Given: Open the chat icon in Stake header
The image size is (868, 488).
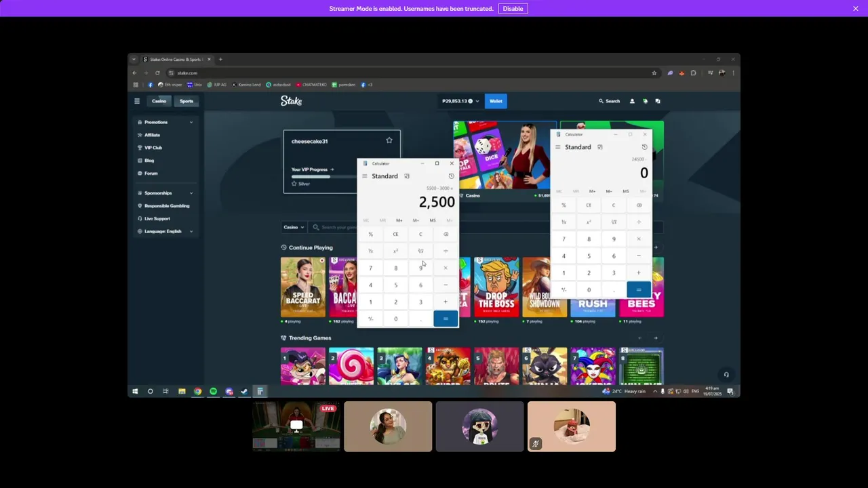Looking at the screenshot, I should 658,101.
